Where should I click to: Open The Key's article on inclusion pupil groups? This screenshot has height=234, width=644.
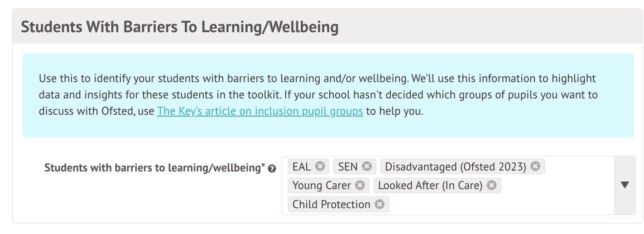coord(260,112)
